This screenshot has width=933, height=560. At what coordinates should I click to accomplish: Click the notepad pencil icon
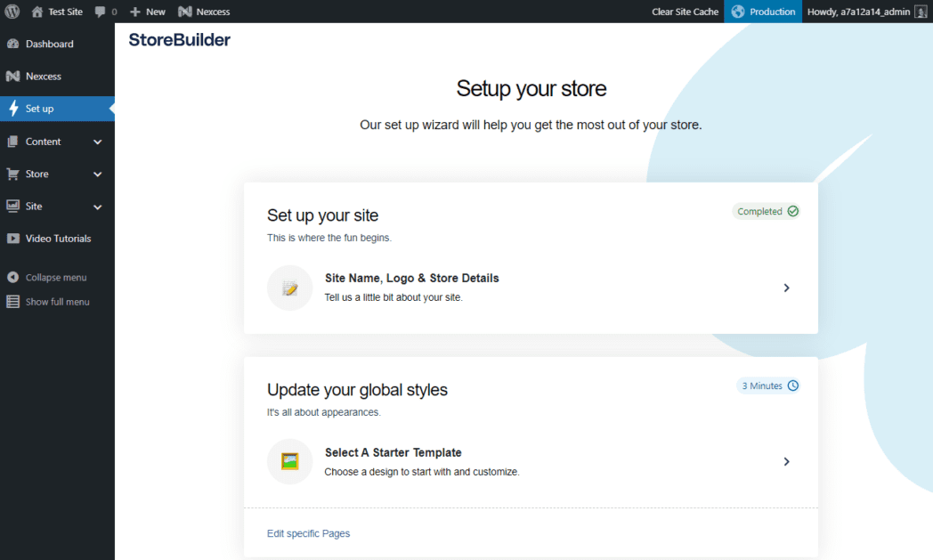coord(289,288)
